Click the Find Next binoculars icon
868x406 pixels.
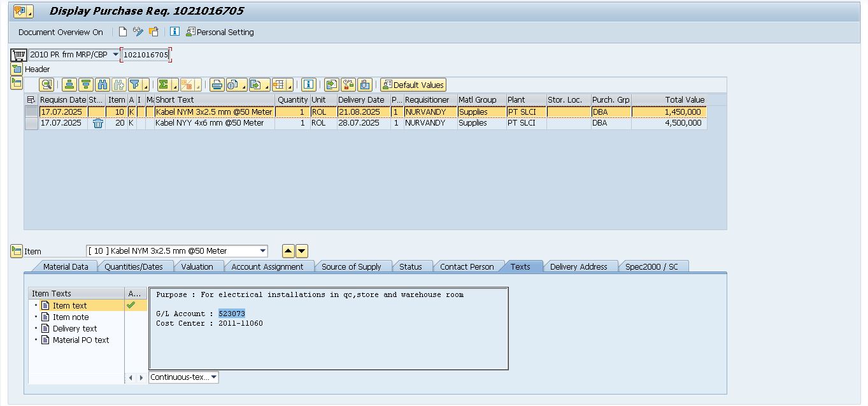[x=119, y=85]
